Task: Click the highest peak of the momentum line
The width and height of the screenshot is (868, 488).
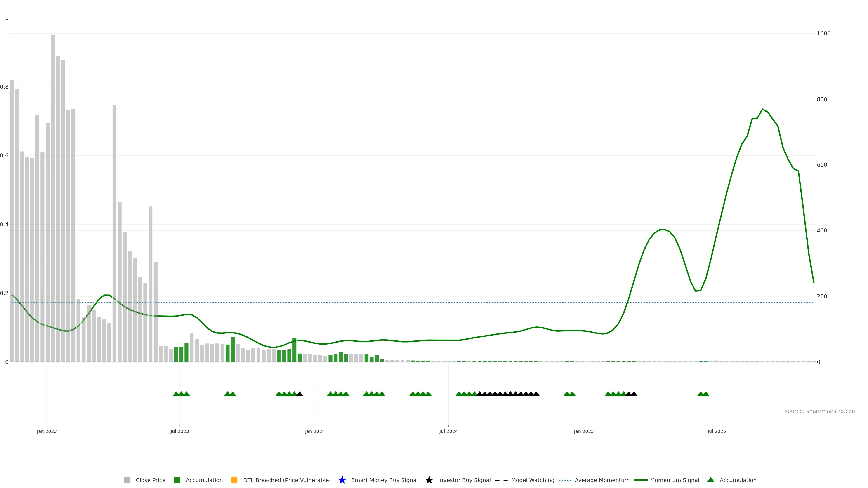Action: [x=762, y=109]
